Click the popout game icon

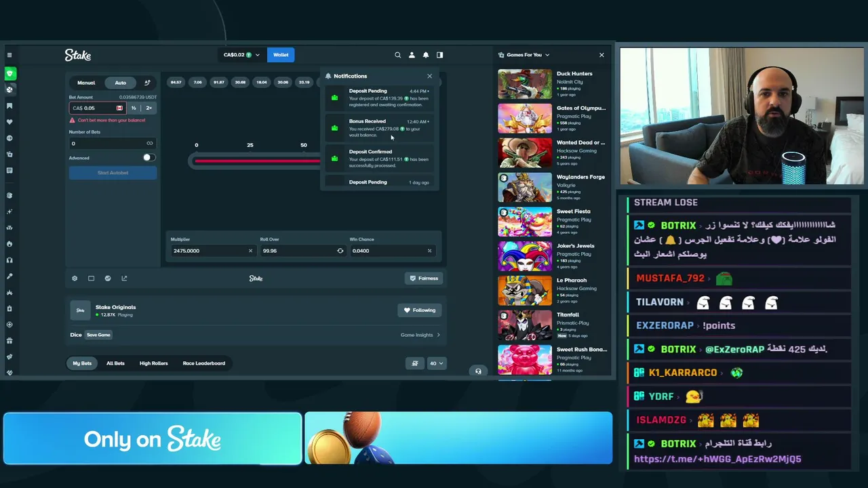point(124,278)
